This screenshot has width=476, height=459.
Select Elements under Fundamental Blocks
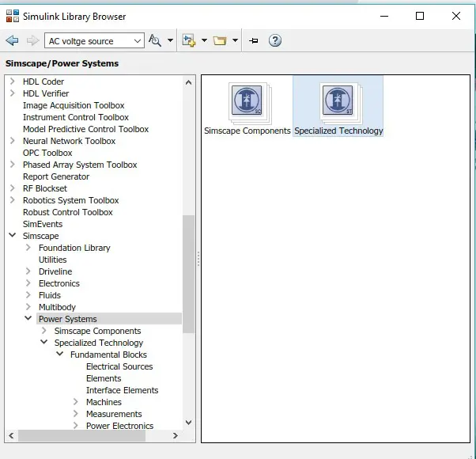(x=104, y=378)
